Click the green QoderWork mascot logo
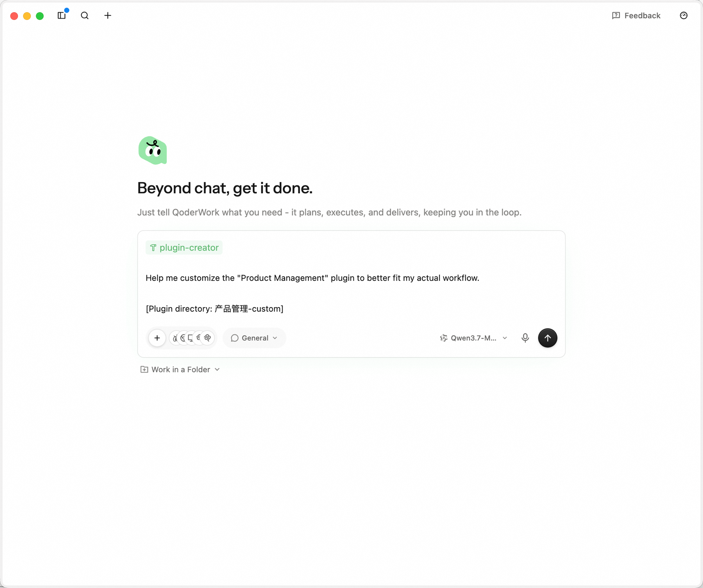703x588 pixels. [153, 150]
